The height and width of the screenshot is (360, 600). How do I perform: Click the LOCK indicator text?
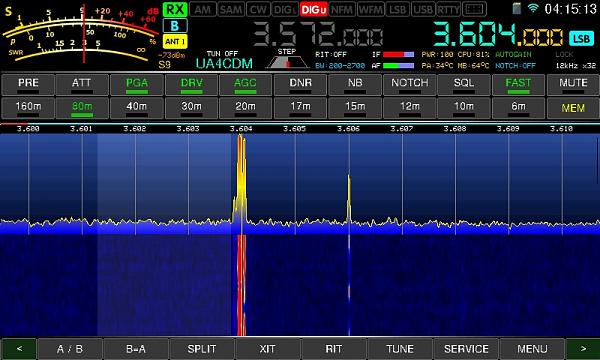coord(564,55)
